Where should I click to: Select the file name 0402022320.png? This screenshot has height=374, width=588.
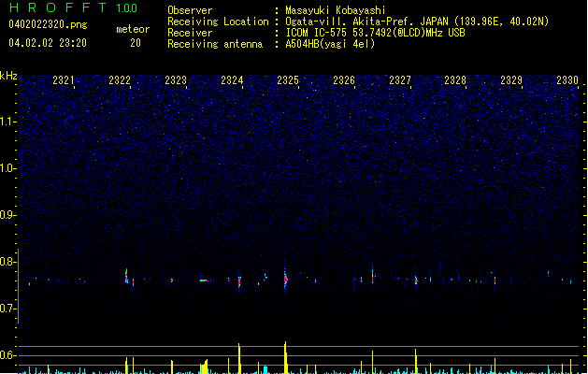point(48,24)
